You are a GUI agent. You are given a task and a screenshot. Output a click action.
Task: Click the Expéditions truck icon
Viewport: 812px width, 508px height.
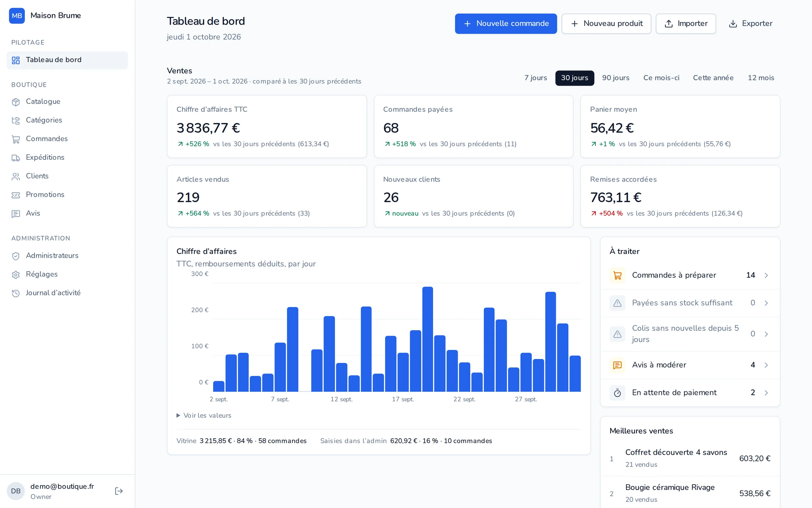coord(16,158)
